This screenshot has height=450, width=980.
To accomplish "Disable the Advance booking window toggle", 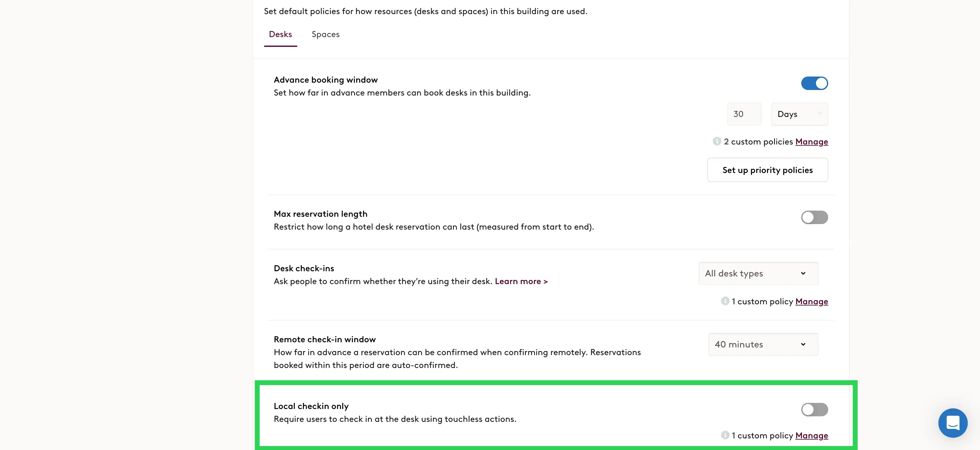I will [x=814, y=83].
